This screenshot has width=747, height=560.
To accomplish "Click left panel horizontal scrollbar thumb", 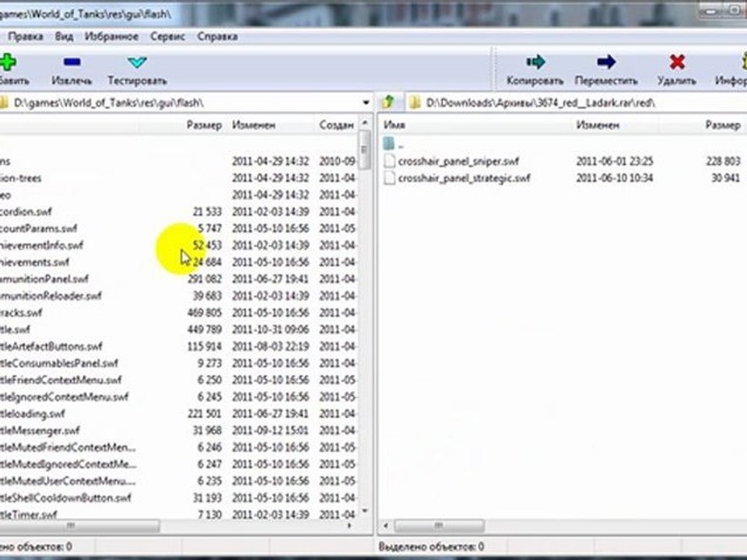I will (x=79, y=526).
